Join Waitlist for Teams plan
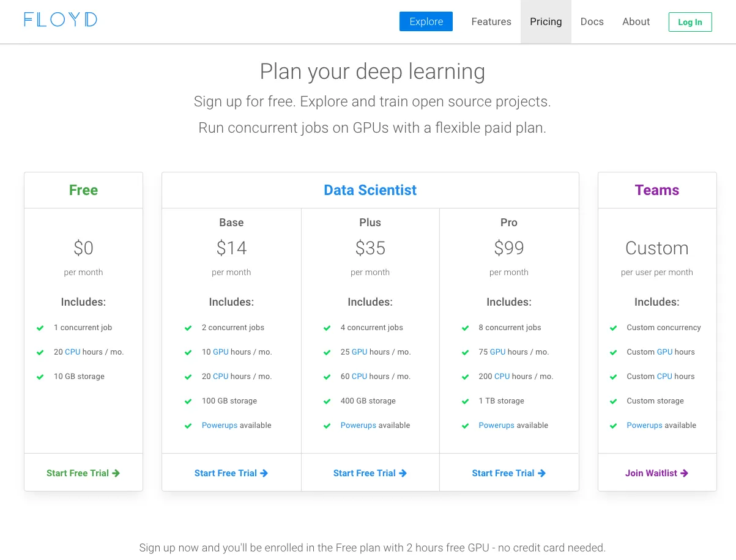Image resolution: width=736 pixels, height=560 pixels. 657,473
